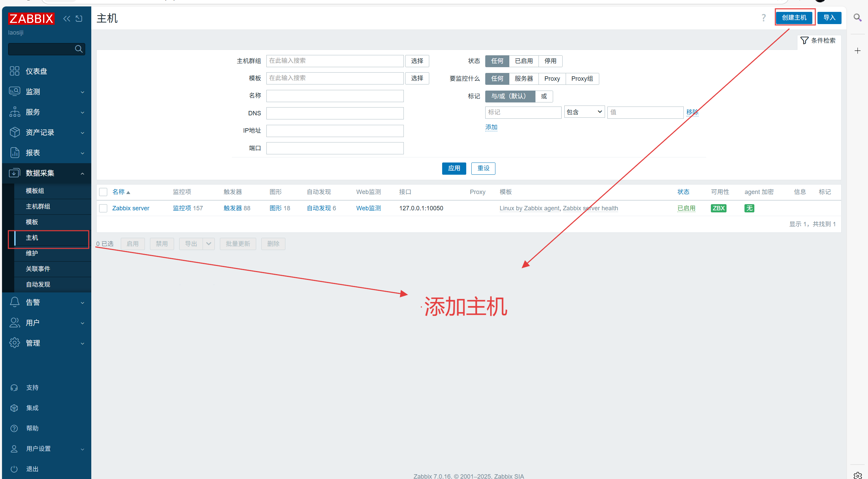This screenshot has width=868, height=479.
Task: Set 状态 filter to 停用
Action: [x=550, y=61]
